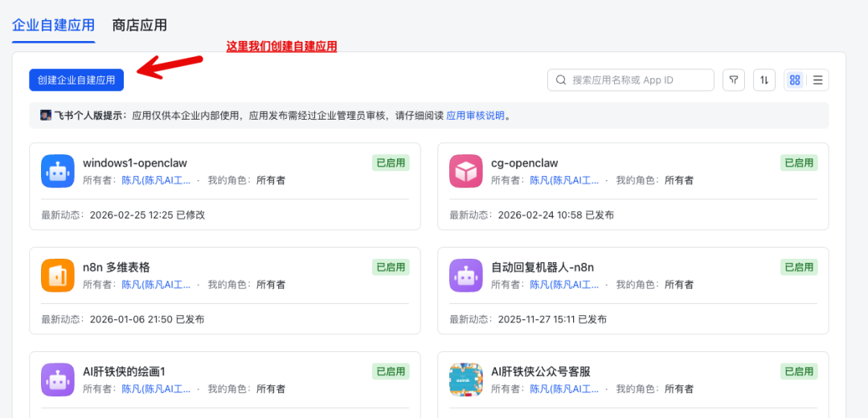Switch to list view layout
Image resolution: width=868 pixels, height=418 pixels.
pyautogui.click(x=817, y=80)
